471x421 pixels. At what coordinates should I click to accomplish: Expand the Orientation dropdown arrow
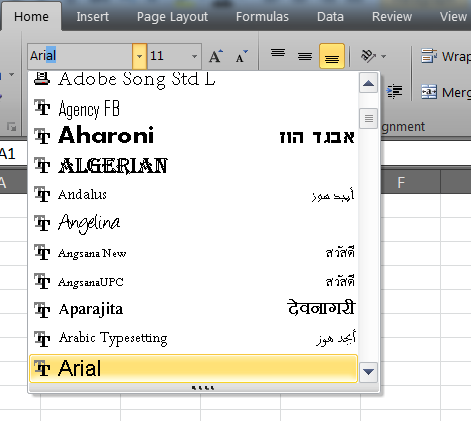[384, 56]
